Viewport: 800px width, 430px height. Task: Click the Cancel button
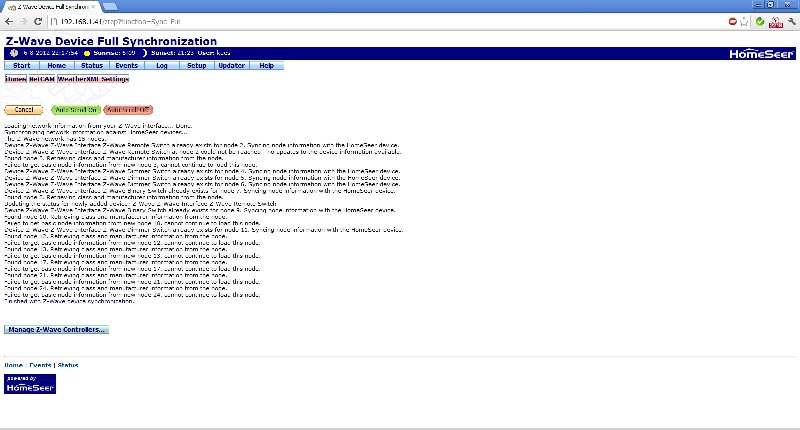click(x=24, y=110)
